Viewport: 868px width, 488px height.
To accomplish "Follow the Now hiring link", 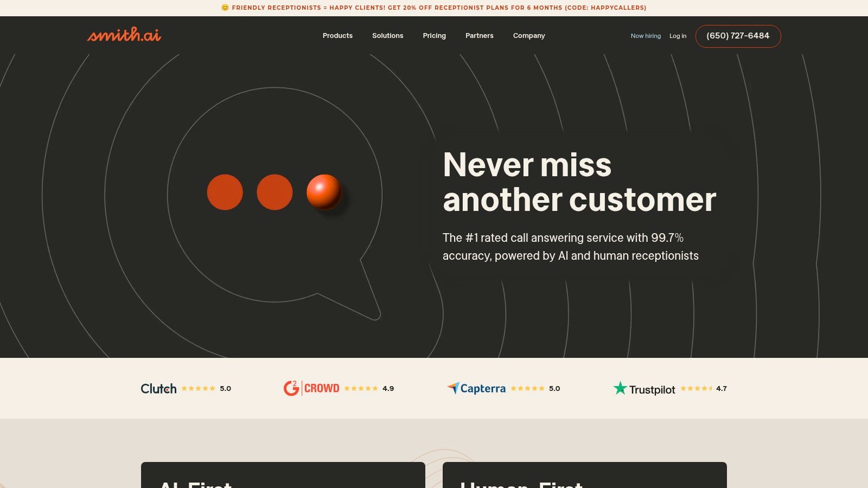I will tap(646, 36).
